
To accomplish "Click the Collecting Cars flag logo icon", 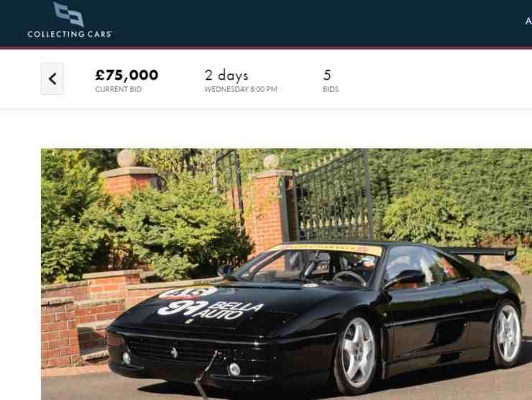I will (x=68, y=14).
